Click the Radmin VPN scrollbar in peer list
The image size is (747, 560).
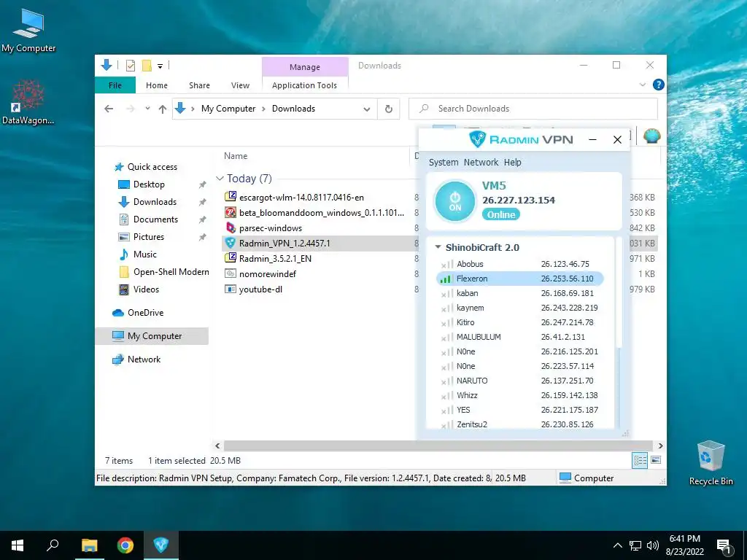coord(619,293)
